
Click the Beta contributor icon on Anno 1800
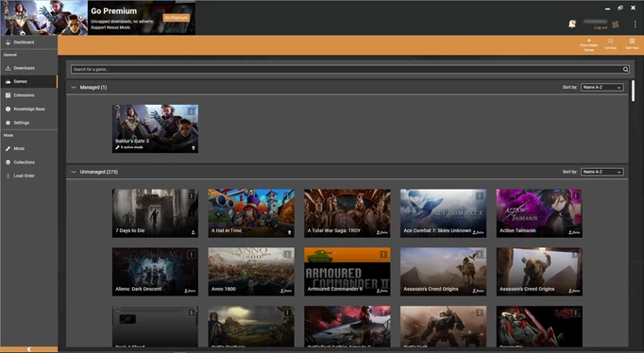point(286,291)
